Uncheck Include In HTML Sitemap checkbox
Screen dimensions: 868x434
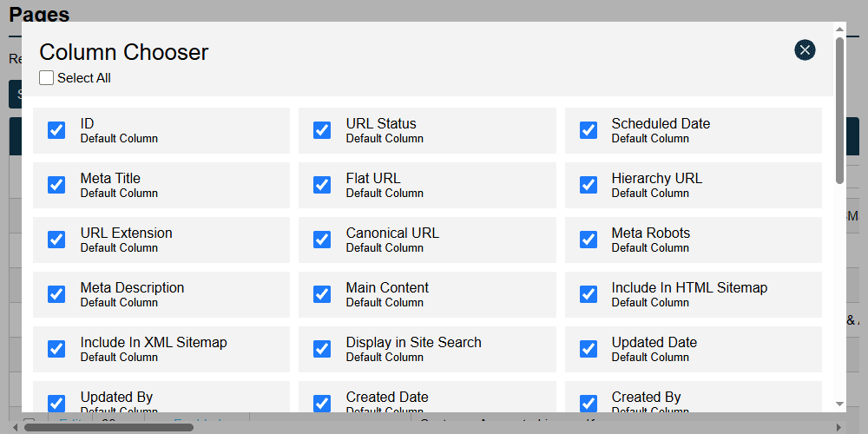589,294
